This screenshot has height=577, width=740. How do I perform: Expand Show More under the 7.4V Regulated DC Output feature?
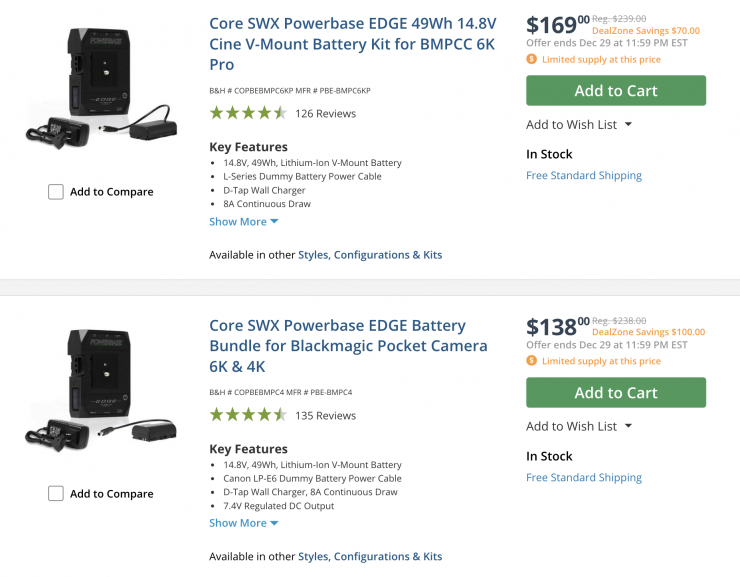click(244, 523)
